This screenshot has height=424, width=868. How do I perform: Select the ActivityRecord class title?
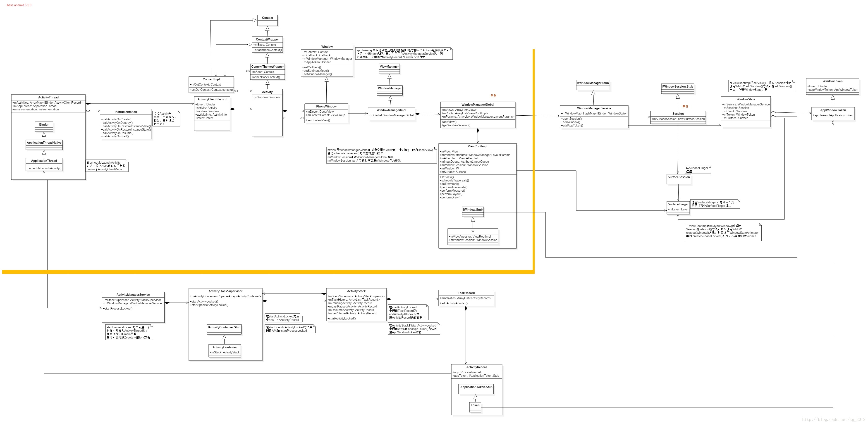(x=477, y=367)
